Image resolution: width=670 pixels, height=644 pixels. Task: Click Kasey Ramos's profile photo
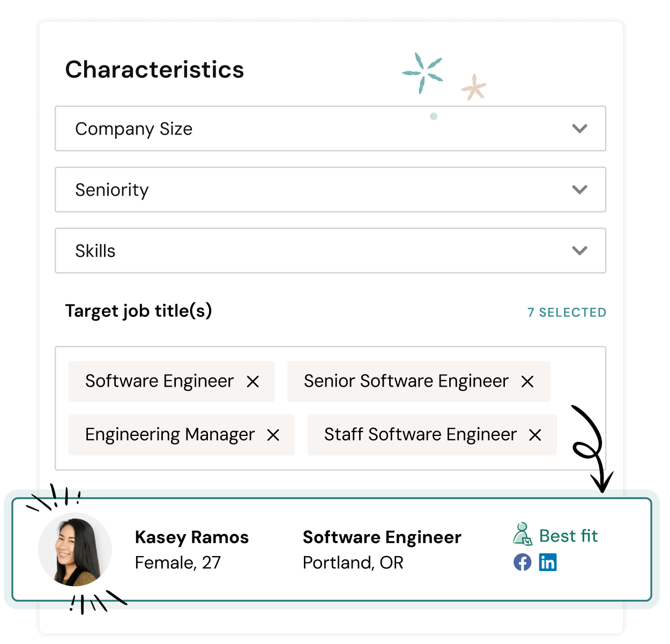[75, 550]
